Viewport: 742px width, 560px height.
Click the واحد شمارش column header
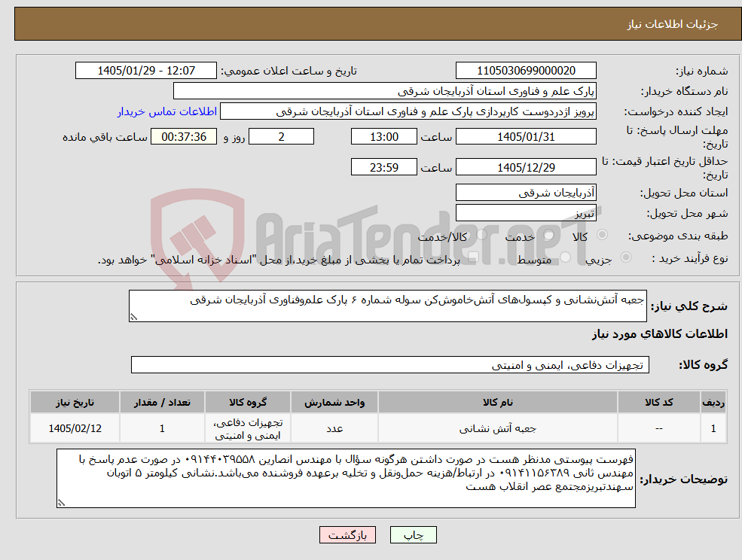pyautogui.click(x=334, y=403)
